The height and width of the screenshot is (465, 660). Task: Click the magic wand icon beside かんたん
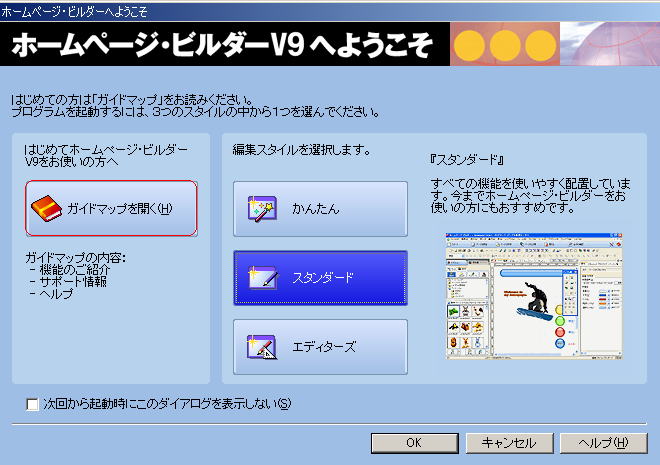point(261,209)
